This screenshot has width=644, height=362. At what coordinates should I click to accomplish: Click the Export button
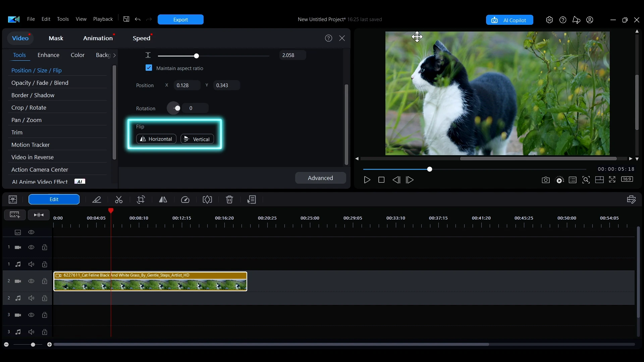pyautogui.click(x=180, y=19)
